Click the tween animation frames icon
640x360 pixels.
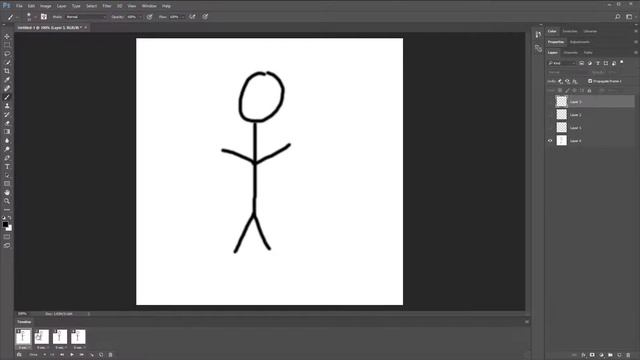coord(91,355)
